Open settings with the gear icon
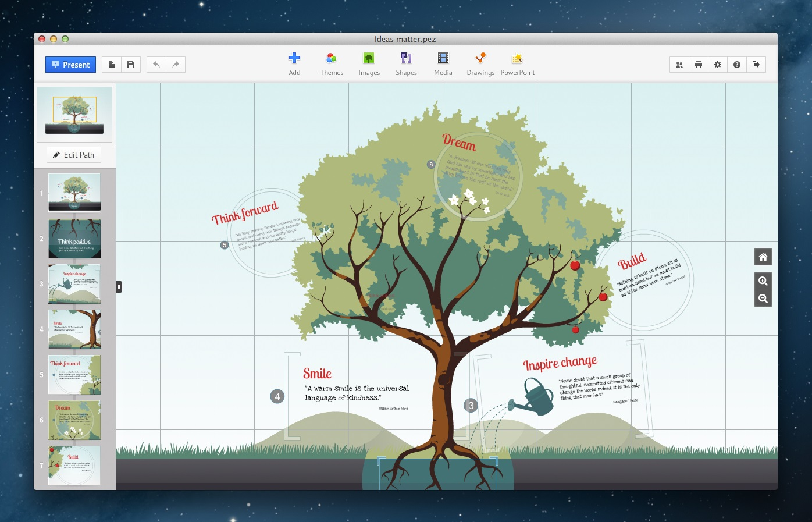Screen dimensions: 812x522 717,65
